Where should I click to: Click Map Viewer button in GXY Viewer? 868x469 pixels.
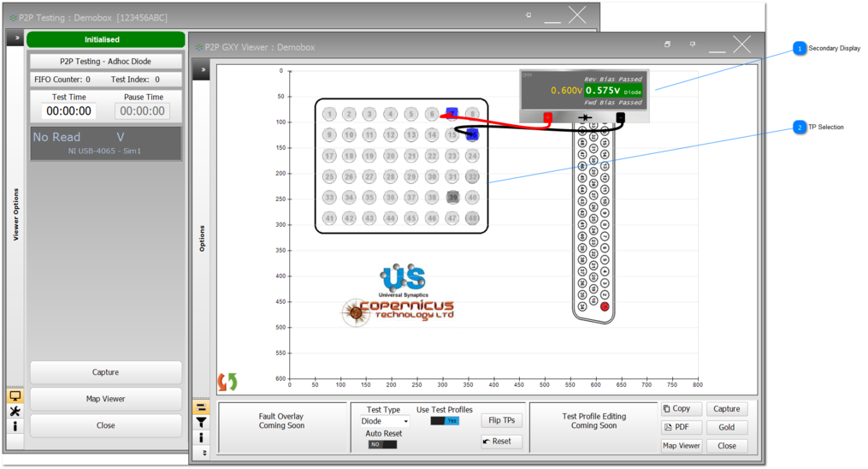coord(682,446)
